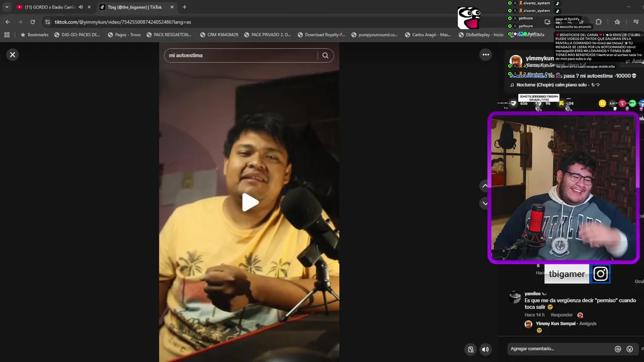Close the GORDO x Eladio YouTube tab

click(89, 7)
